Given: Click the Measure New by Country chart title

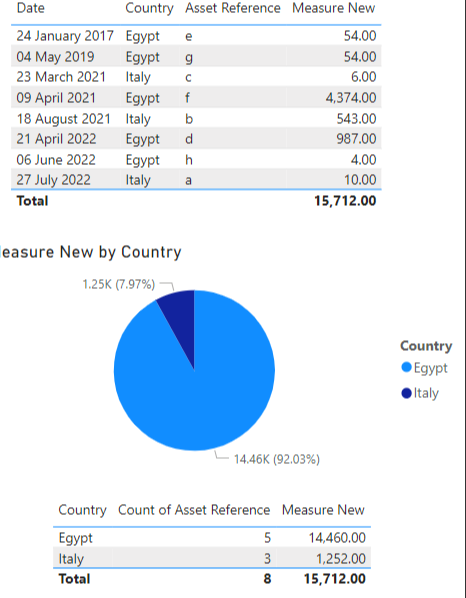Looking at the screenshot, I should 90,252.
